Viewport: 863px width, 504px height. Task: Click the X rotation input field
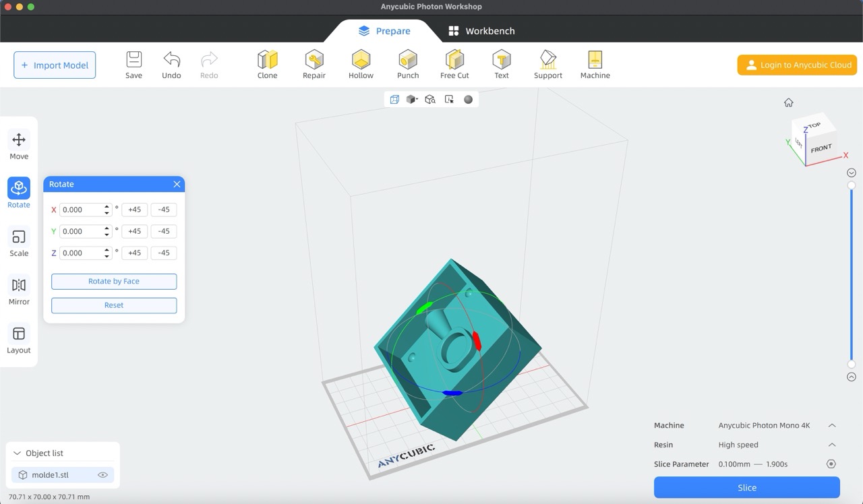[85, 210]
